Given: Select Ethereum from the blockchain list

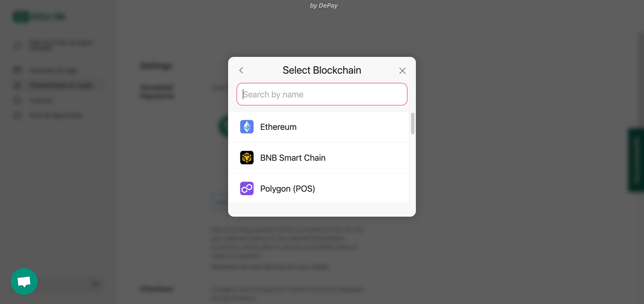Looking at the screenshot, I should click(x=278, y=127).
